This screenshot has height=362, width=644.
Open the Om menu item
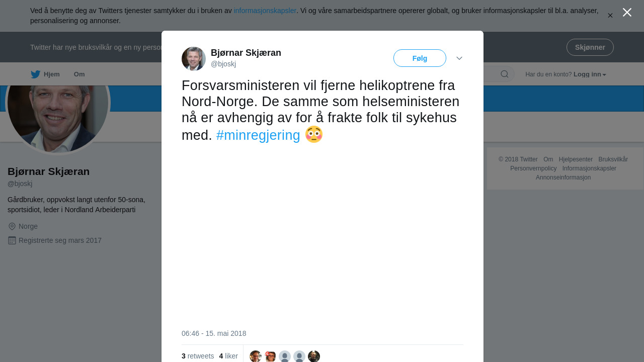tap(79, 74)
